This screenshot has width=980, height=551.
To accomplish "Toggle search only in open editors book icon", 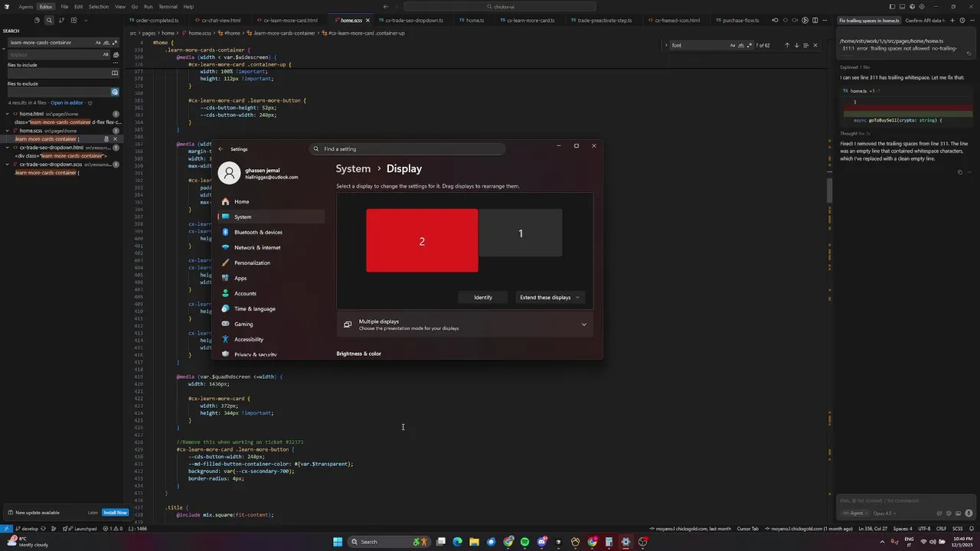I will tap(115, 73).
